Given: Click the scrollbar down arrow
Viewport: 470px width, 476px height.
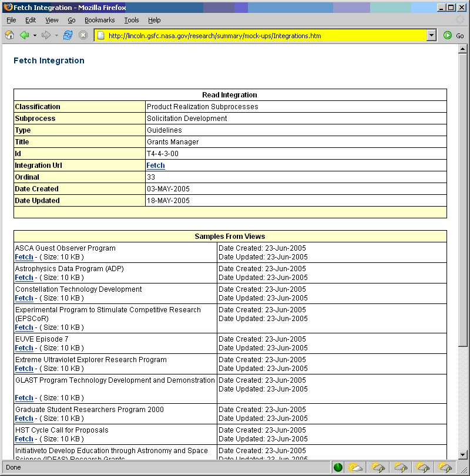Looking at the screenshot, I should [463, 454].
